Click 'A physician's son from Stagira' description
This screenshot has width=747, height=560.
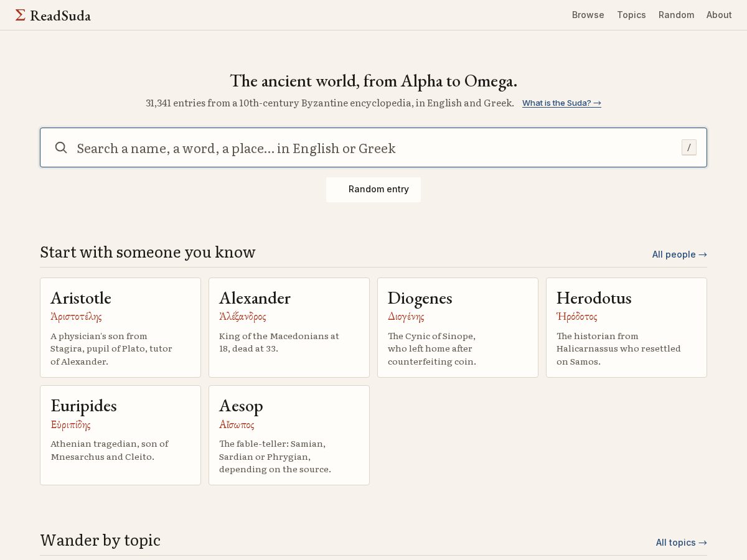[x=111, y=349]
